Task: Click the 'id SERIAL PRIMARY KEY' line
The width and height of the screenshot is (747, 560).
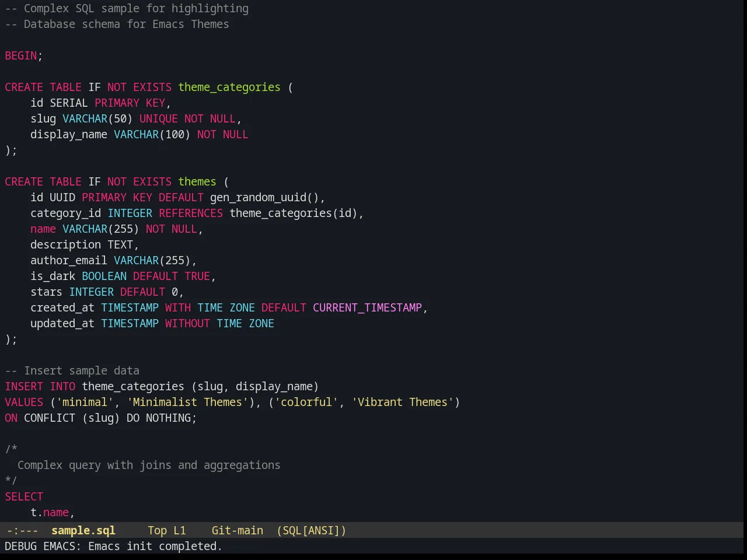Action: 100,103
